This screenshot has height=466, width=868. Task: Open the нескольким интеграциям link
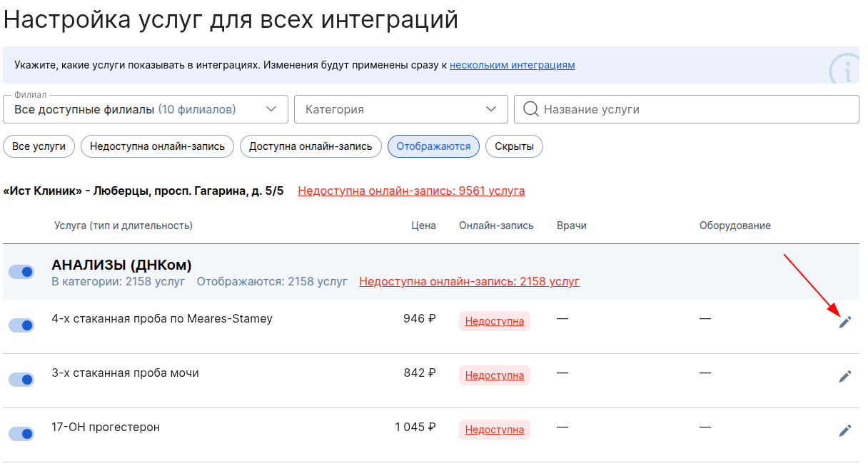click(512, 65)
